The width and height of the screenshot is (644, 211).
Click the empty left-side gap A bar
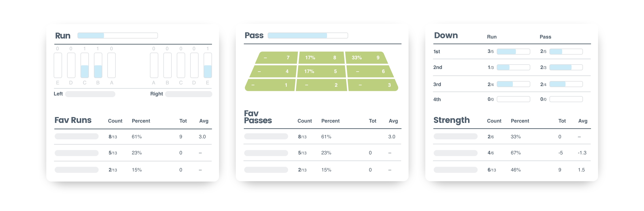[x=112, y=65]
